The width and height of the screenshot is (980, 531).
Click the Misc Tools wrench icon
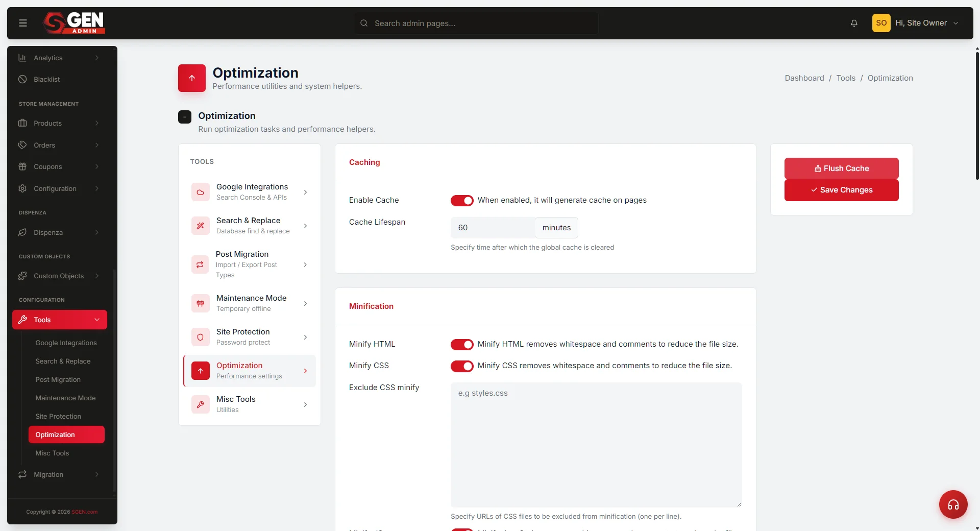click(200, 404)
